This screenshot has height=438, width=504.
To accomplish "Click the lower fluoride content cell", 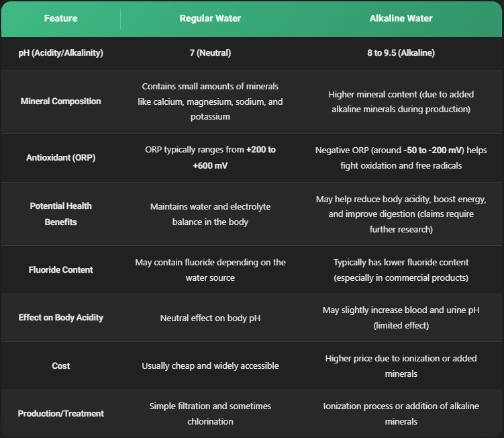I will tap(401, 269).
